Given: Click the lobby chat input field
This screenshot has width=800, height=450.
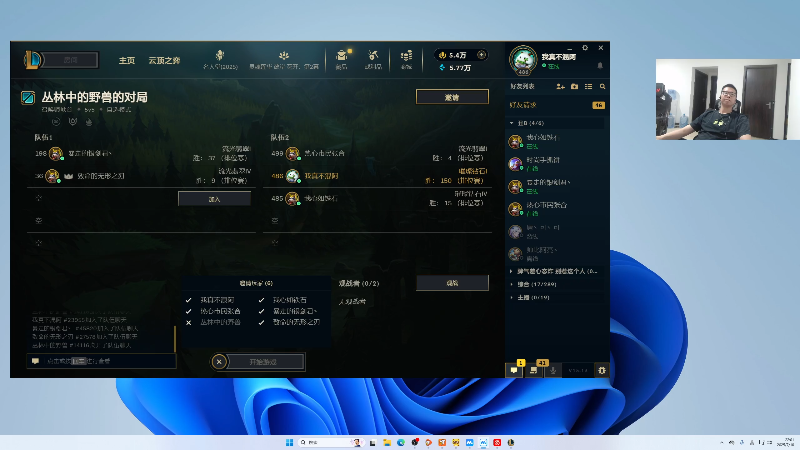Looking at the screenshot, I should pyautogui.click(x=102, y=361).
